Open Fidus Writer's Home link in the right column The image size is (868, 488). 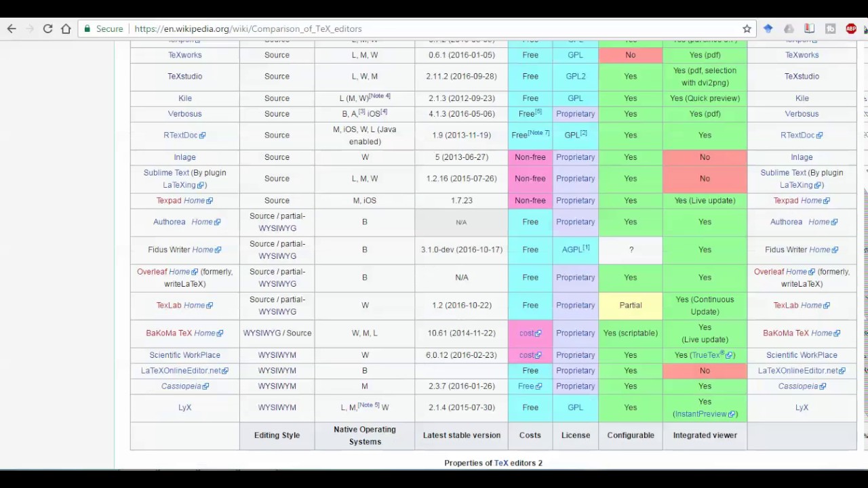823,249
